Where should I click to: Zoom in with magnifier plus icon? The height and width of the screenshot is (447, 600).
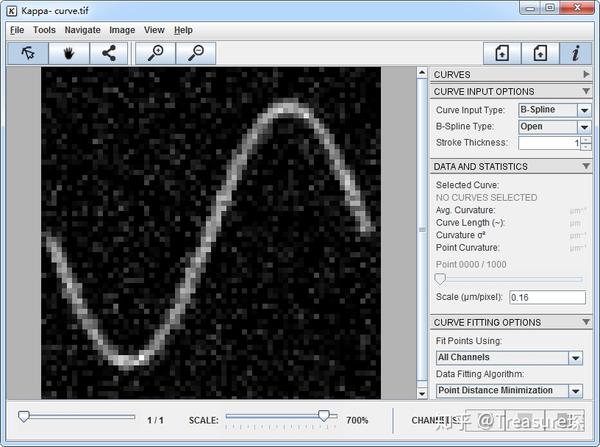pyautogui.click(x=156, y=53)
